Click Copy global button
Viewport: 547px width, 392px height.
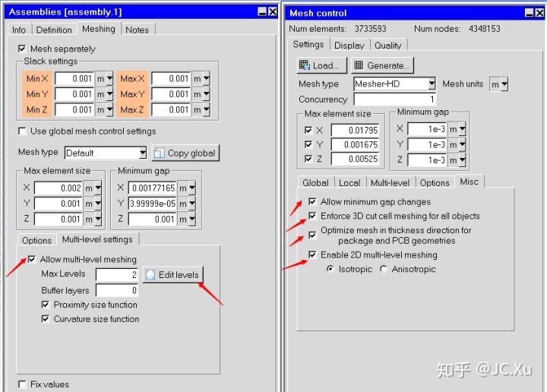185,153
